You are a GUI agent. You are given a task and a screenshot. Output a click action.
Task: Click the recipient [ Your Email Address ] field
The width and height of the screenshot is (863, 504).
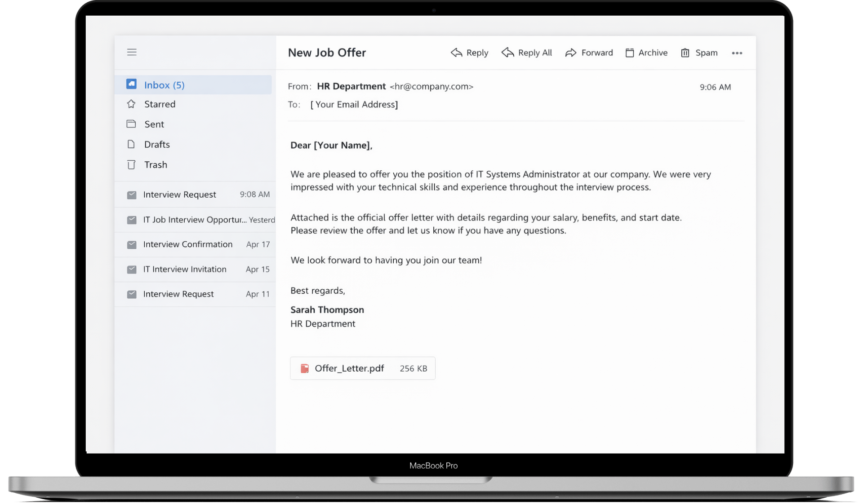click(354, 104)
